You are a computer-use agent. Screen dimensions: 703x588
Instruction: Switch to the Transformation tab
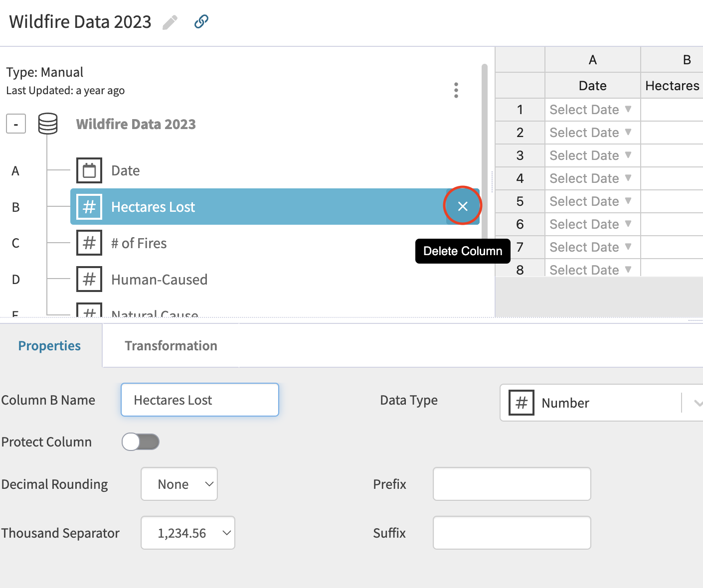(x=172, y=345)
